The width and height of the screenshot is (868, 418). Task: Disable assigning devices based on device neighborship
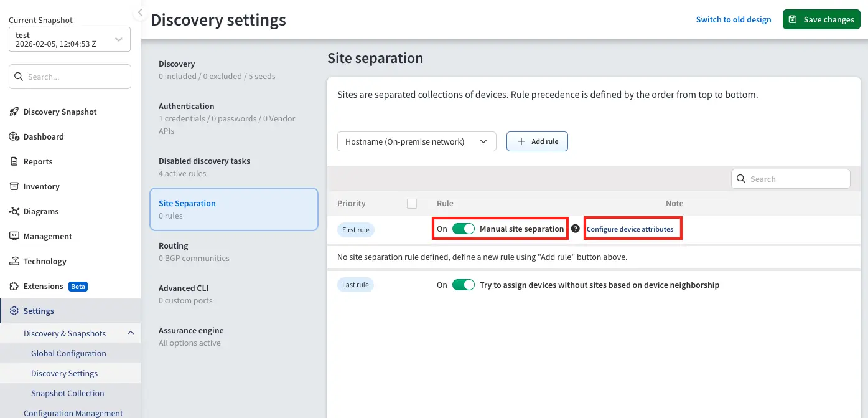(464, 285)
